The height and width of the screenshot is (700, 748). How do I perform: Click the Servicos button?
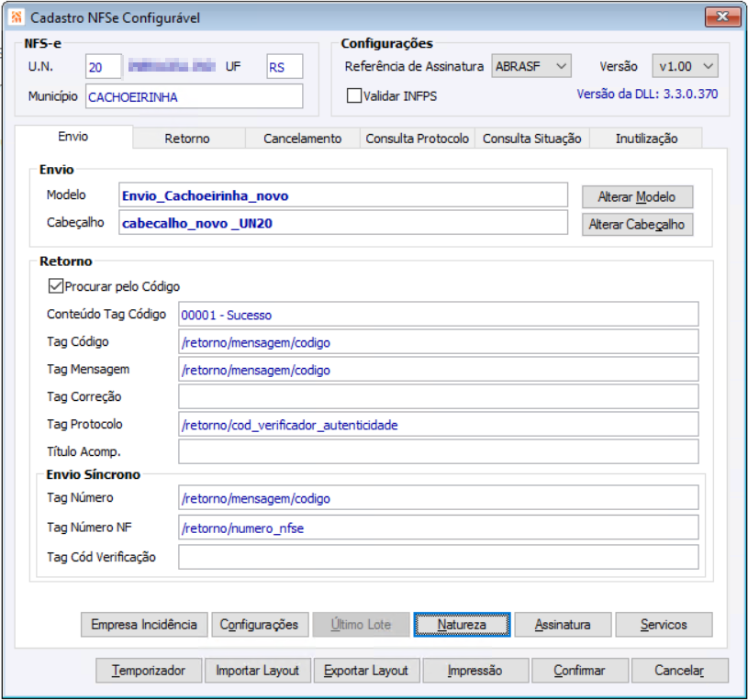click(x=664, y=625)
